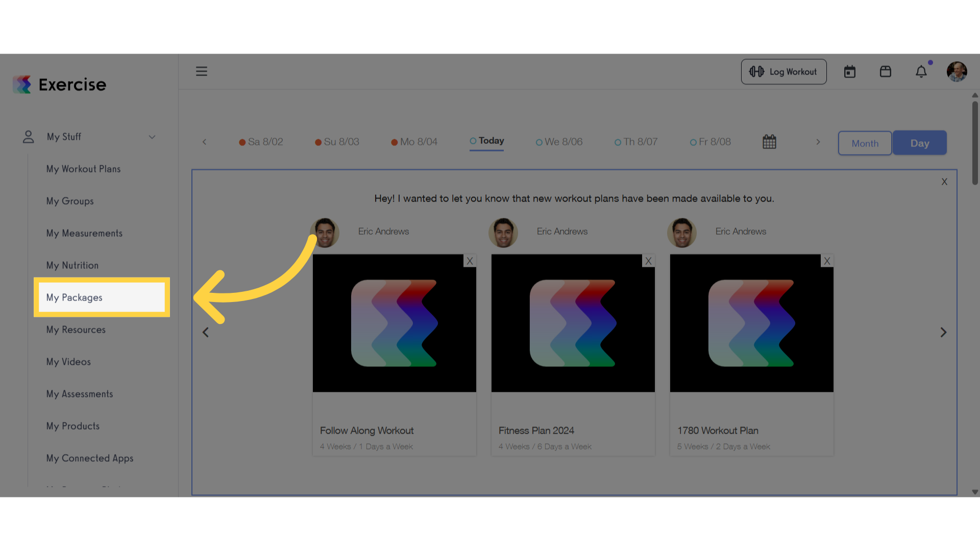Open My Products
The width and height of the screenshot is (980, 551).
pos(73,426)
